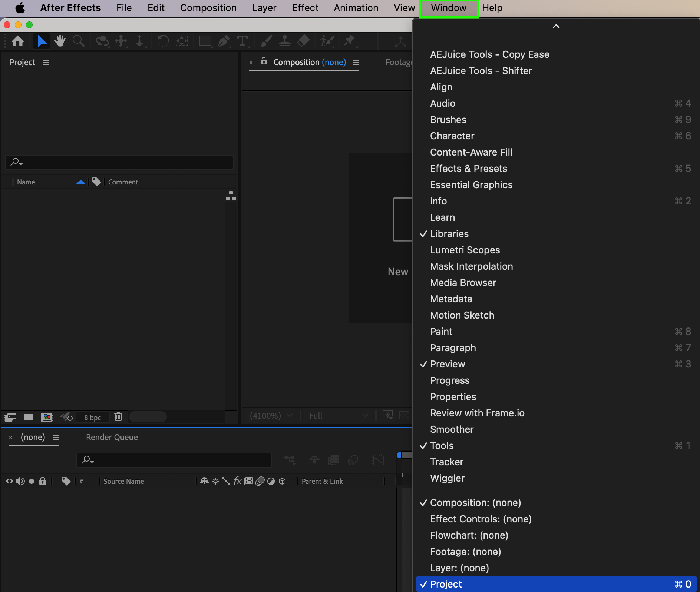This screenshot has height=592, width=700.
Task: Select the Pen tool in toolbar
Action: 224,41
